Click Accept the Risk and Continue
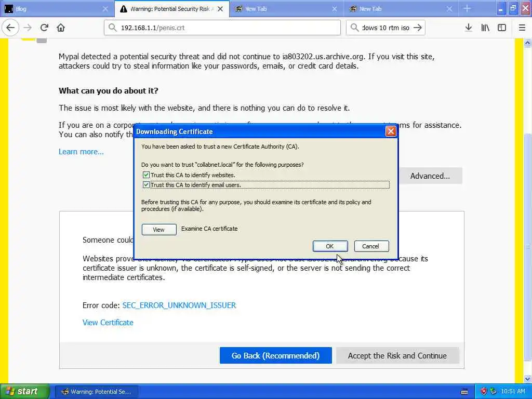This screenshot has width=532, height=399. click(x=397, y=355)
